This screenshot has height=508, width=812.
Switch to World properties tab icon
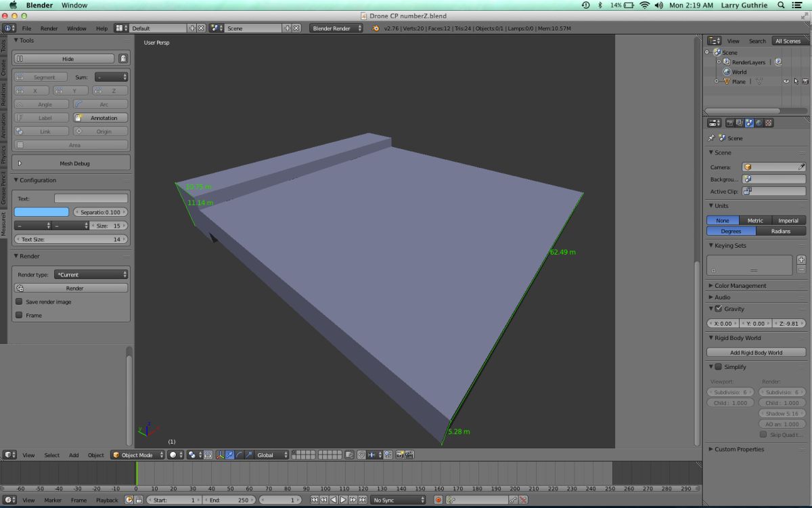click(759, 123)
